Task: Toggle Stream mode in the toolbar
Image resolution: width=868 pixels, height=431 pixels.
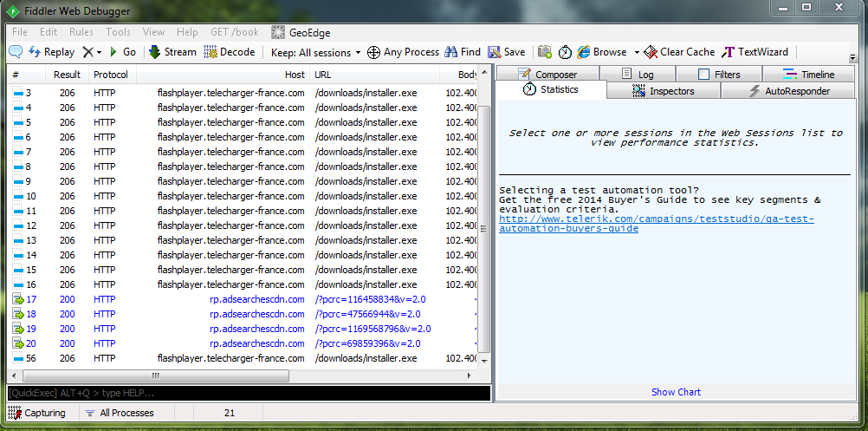Action: tap(172, 52)
